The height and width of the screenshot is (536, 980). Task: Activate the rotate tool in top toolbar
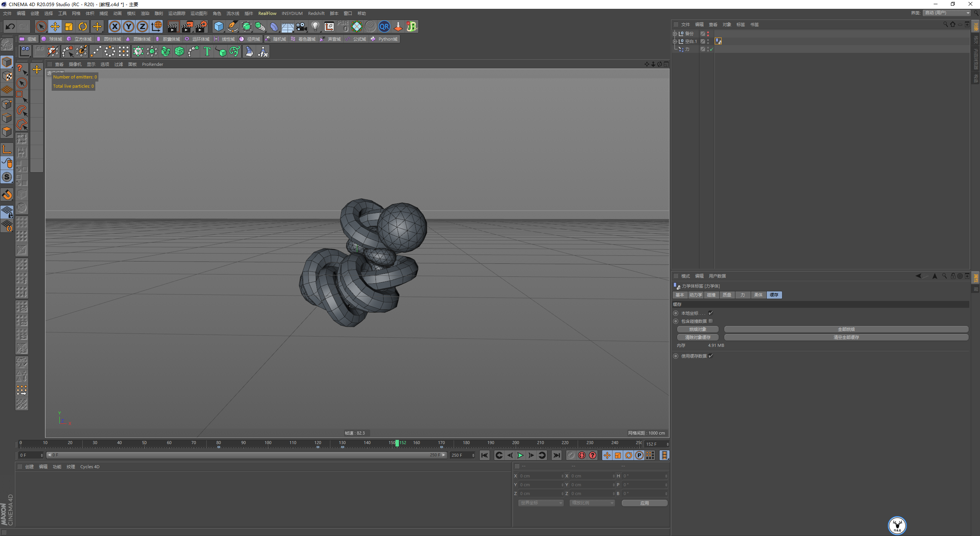coord(83,26)
